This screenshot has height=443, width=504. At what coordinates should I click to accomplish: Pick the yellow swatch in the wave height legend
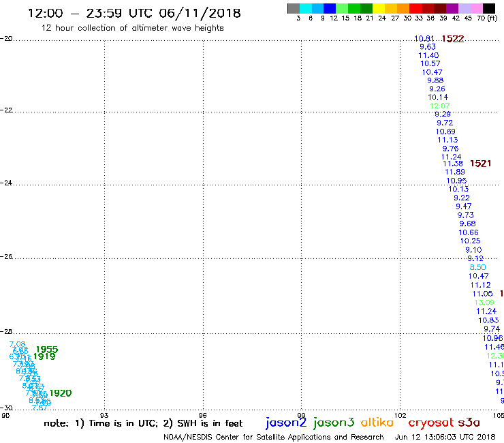(379, 8)
